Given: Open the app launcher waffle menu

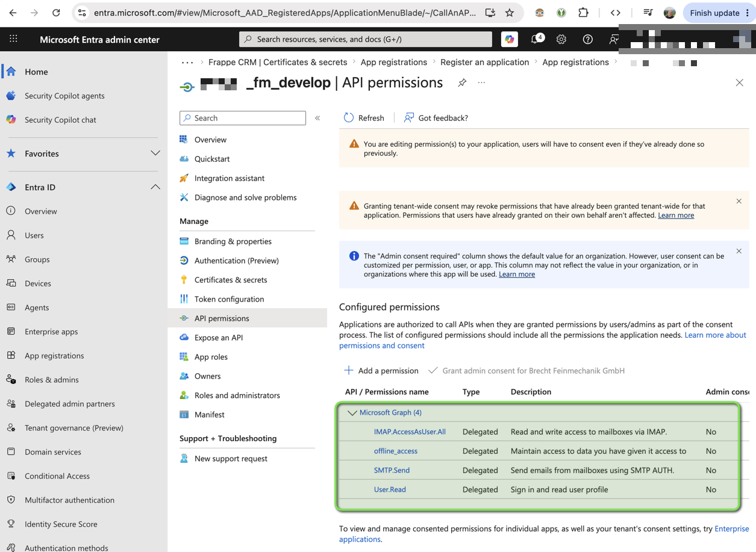Looking at the screenshot, I should tap(13, 39).
